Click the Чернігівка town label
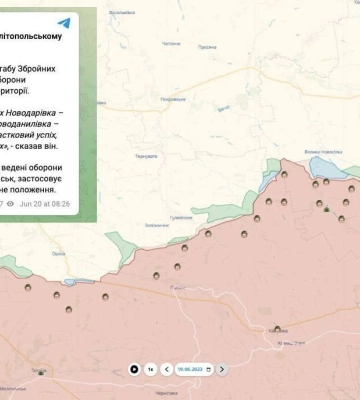 pyautogui.click(x=166, y=393)
